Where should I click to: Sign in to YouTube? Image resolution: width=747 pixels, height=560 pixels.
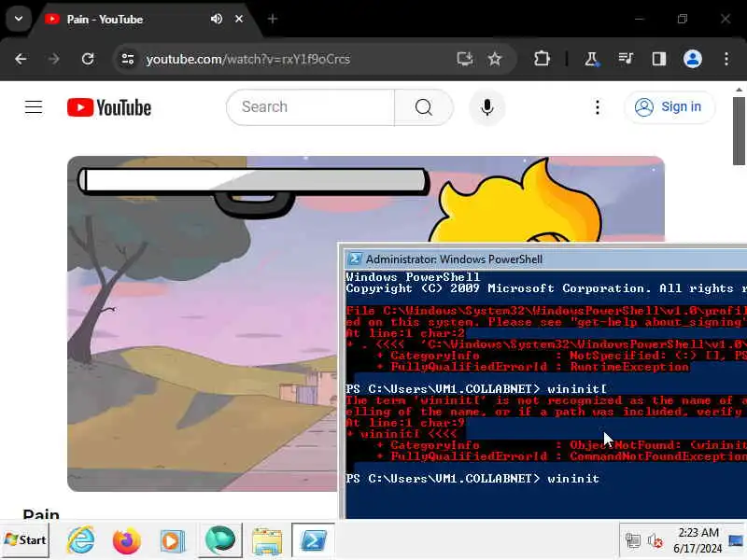(669, 107)
